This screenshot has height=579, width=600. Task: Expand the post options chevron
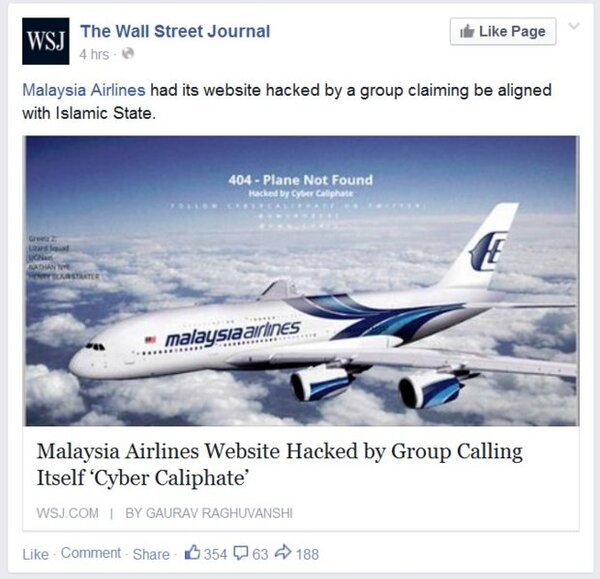(574, 26)
